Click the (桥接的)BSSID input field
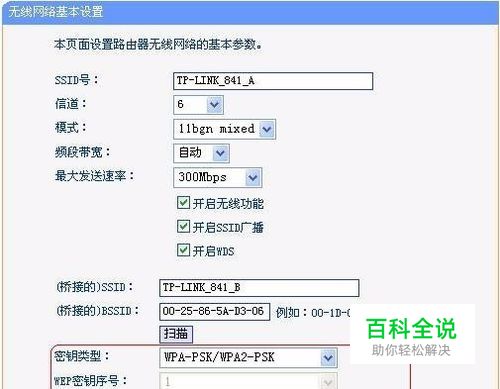Image resolution: width=500 pixels, height=389 pixels. [x=214, y=312]
